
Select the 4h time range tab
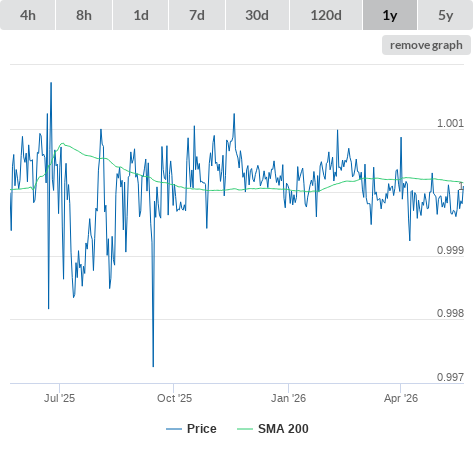click(x=28, y=15)
